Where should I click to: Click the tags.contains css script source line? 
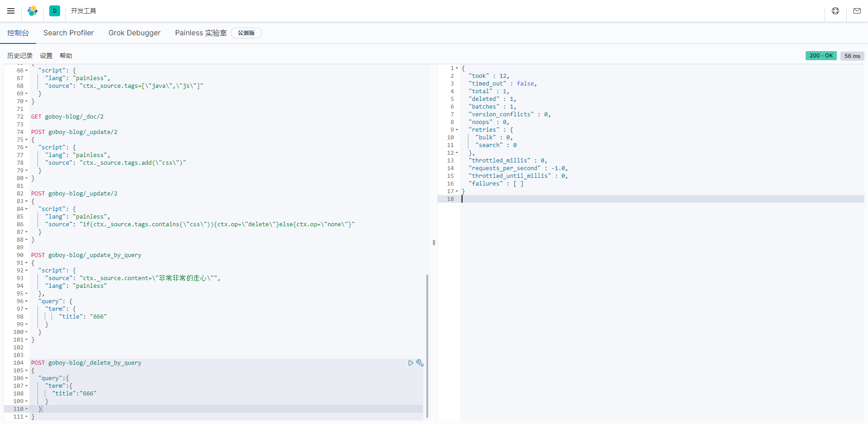coord(200,224)
